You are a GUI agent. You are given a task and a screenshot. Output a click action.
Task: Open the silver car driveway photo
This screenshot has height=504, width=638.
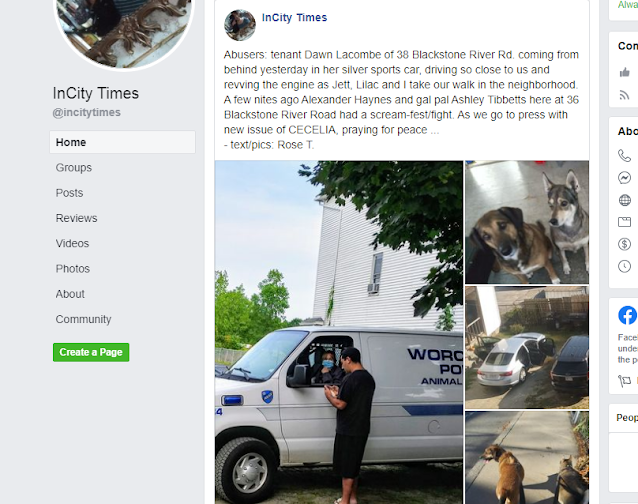[527, 347]
